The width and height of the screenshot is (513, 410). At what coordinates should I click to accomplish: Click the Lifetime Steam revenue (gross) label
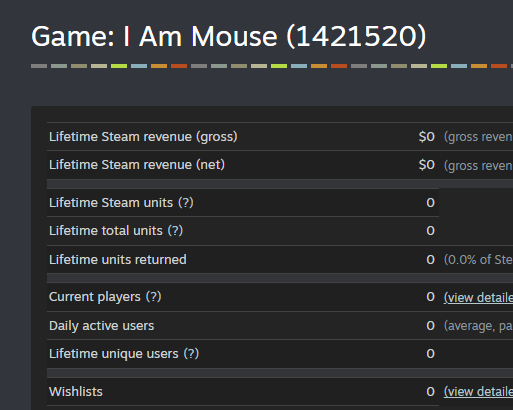tap(143, 137)
